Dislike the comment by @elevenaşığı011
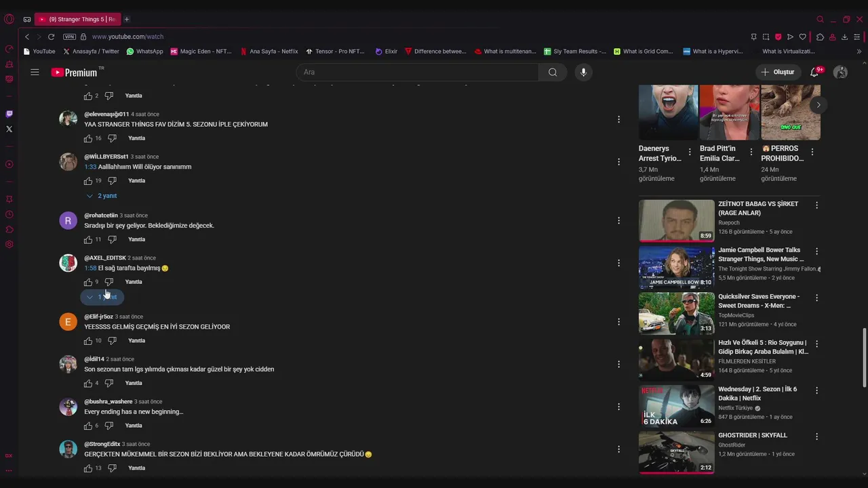This screenshot has height=488, width=868. tap(112, 138)
